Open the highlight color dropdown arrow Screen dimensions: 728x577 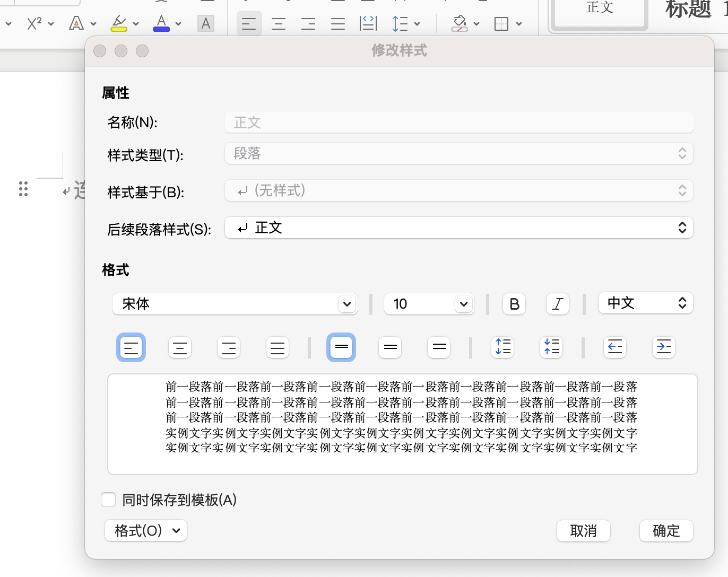click(x=136, y=24)
